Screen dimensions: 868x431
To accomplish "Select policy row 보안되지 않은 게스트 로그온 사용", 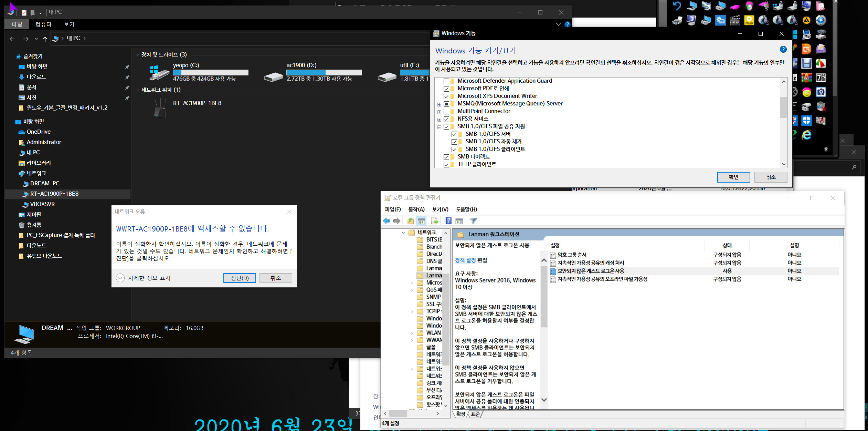I will [x=695, y=271].
